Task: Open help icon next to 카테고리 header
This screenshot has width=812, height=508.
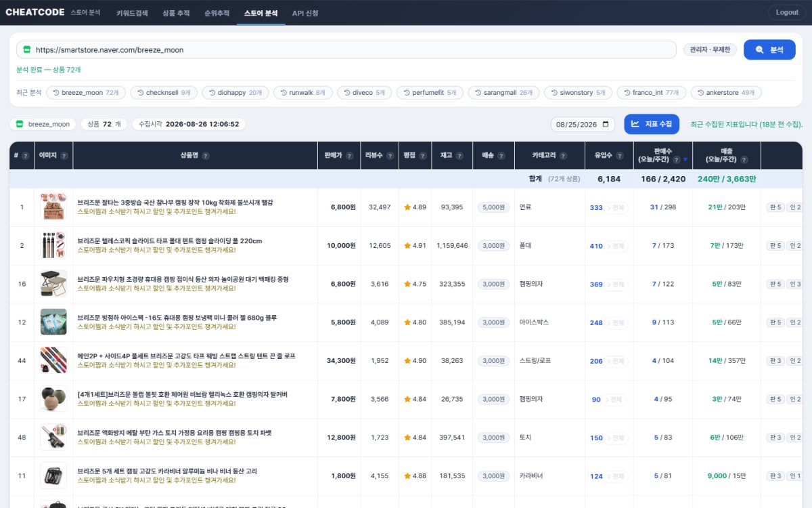Action: click(562, 156)
